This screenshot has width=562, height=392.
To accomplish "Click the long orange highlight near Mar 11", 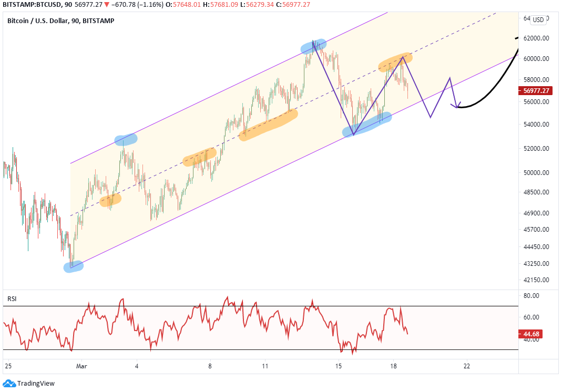I will pyautogui.click(x=268, y=125).
